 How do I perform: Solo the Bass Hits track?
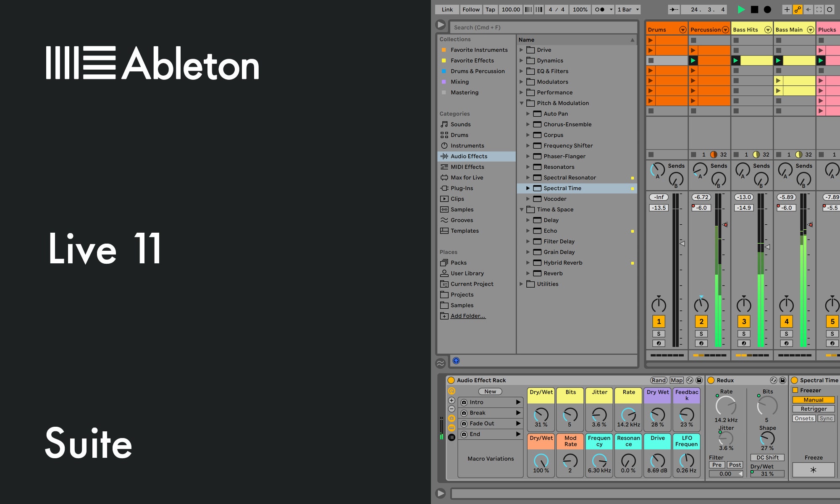pos(743,333)
